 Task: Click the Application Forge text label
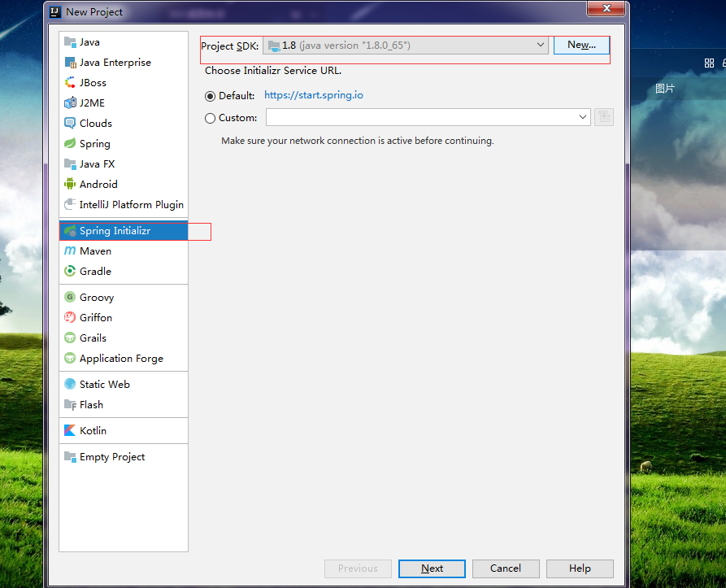tap(121, 359)
